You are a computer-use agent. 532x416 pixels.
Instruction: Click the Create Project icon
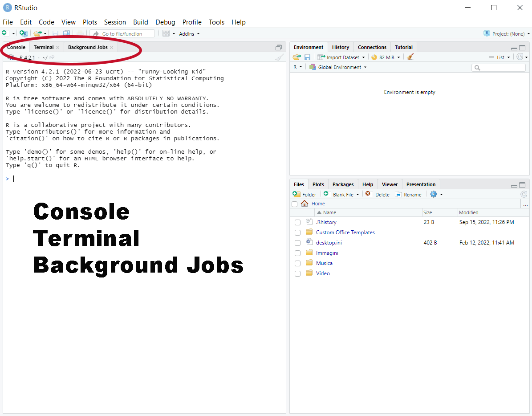(24, 33)
